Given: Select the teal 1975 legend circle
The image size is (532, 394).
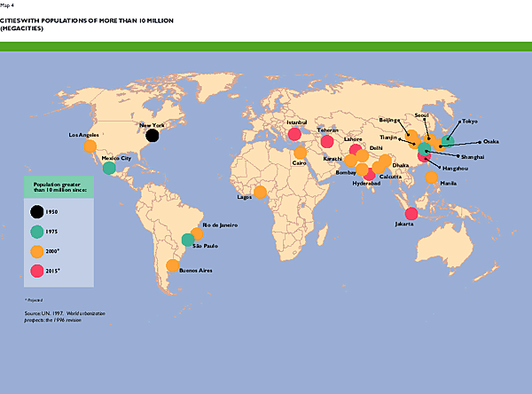Looking at the screenshot, I should point(36,232).
